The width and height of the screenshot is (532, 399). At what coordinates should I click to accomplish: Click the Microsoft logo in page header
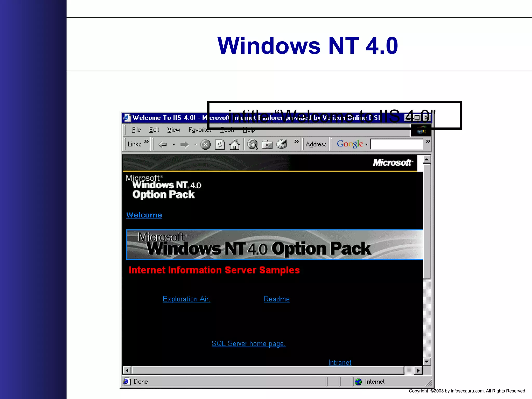coord(393,163)
